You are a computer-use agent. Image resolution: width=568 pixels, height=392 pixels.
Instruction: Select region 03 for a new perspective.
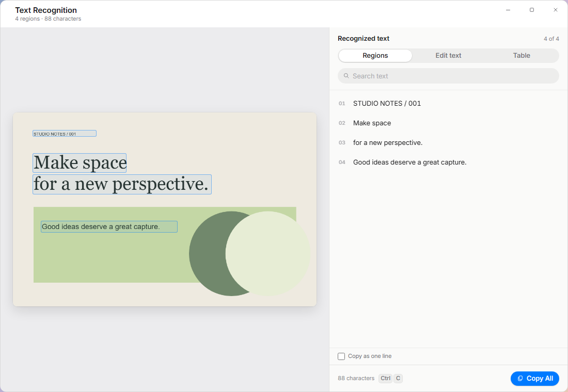pyautogui.click(x=448, y=142)
